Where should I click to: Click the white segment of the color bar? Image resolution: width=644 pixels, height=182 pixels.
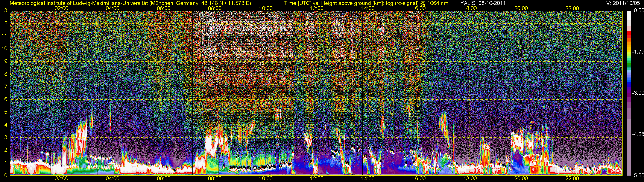[x=629, y=15]
